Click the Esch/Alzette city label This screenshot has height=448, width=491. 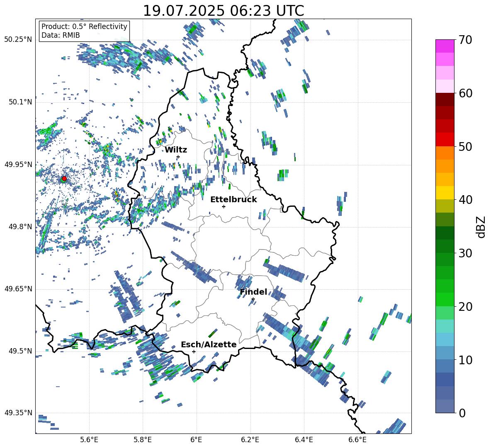(x=209, y=344)
